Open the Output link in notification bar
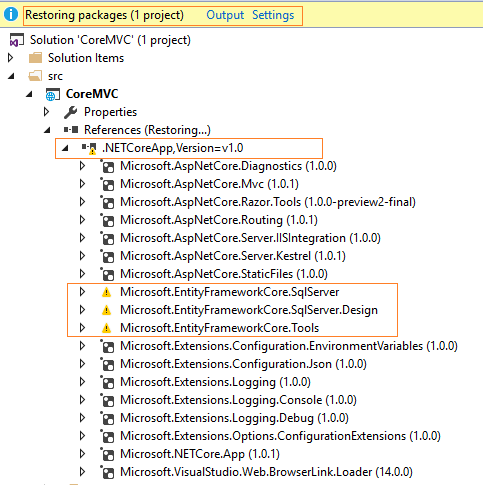This screenshot has width=483, height=485. tap(225, 15)
